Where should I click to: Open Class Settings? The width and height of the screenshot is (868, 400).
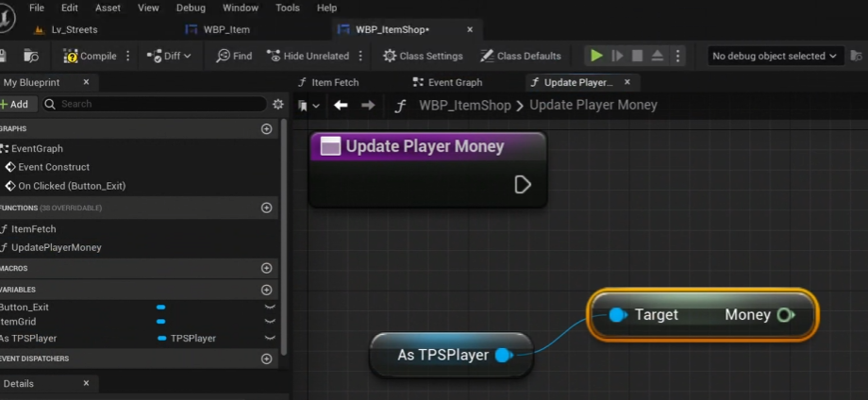tap(423, 56)
